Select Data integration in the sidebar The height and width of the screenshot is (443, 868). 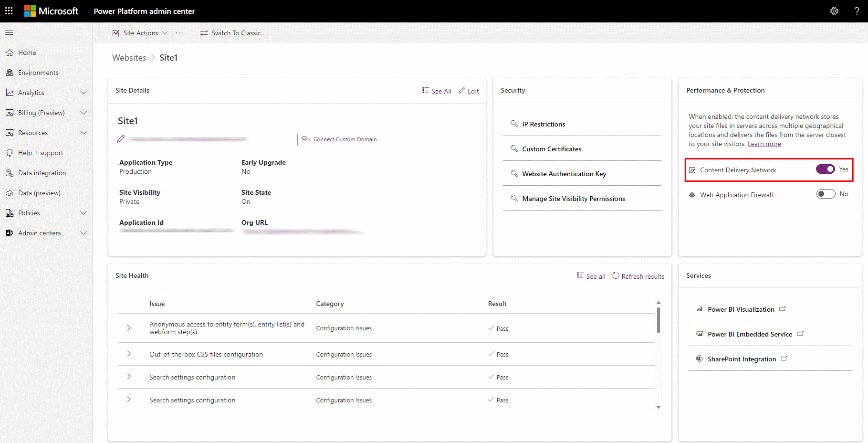coord(42,173)
